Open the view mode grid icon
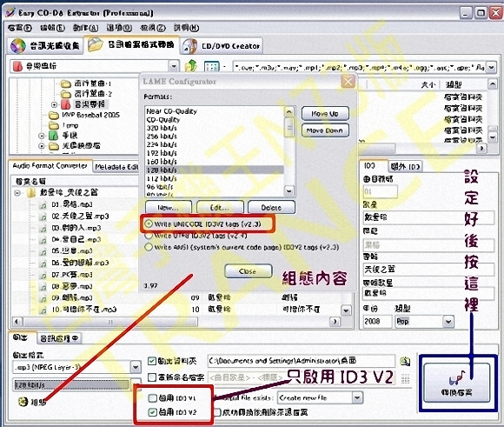This screenshot has height=427, width=504. [211, 67]
